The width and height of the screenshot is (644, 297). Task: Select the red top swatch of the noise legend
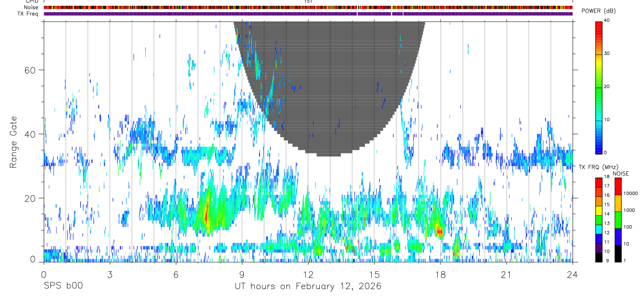(x=617, y=186)
